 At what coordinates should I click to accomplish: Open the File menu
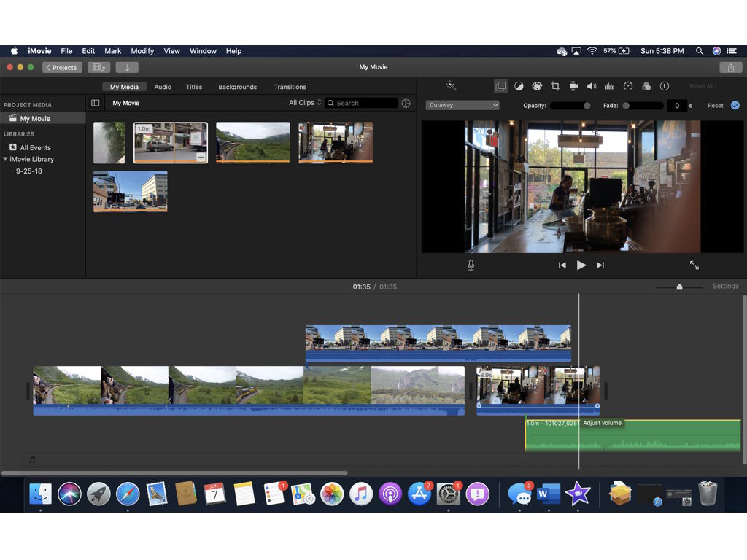pos(66,51)
